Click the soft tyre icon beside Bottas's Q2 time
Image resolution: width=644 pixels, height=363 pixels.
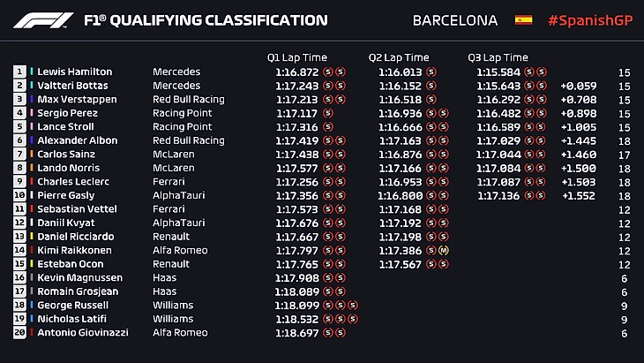(x=431, y=86)
